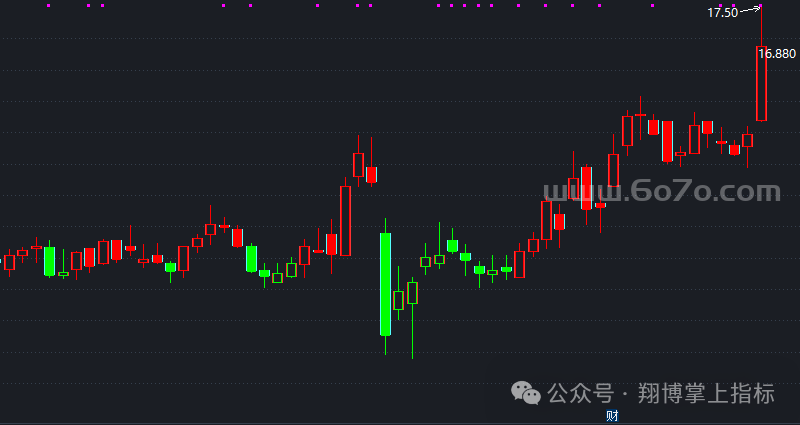The image size is (800, 425).
Task: Click the 17.50 high price label
Action: [x=722, y=13]
